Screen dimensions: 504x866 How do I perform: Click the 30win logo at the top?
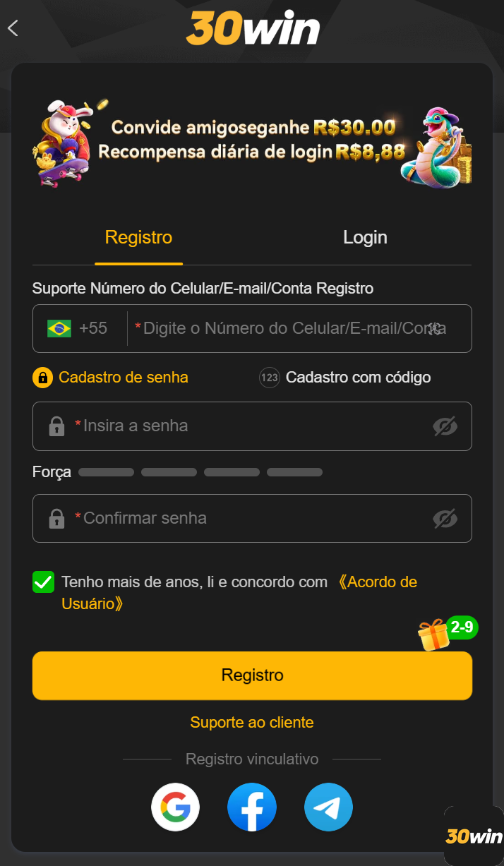click(x=252, y=28)
